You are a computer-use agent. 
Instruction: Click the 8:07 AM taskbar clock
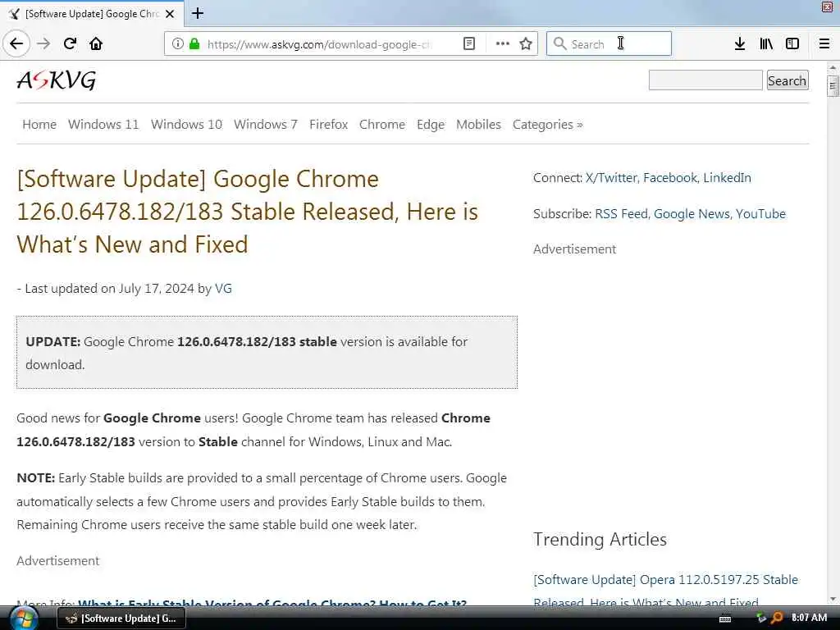pos(809,618)
